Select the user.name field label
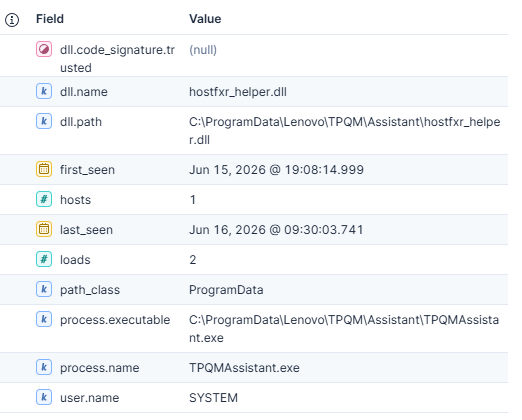Viewport: 522px width, 420px height. coord(89,398)
